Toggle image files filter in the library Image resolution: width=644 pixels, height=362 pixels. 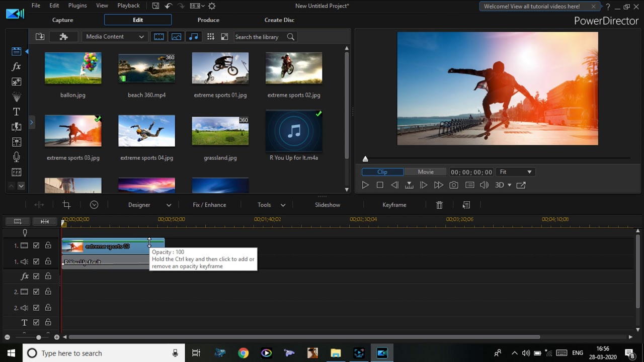point(176,37)
